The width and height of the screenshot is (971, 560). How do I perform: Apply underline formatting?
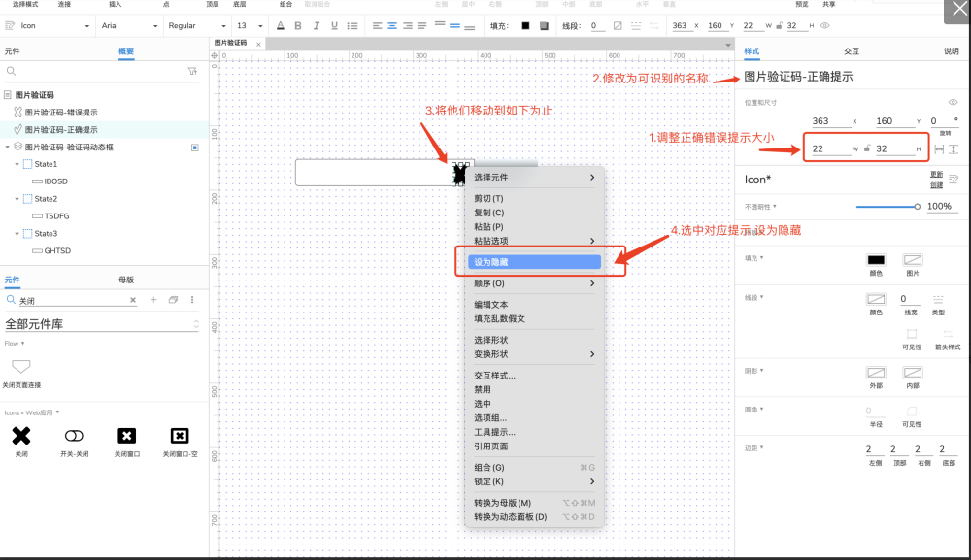(x=334, y=26)
